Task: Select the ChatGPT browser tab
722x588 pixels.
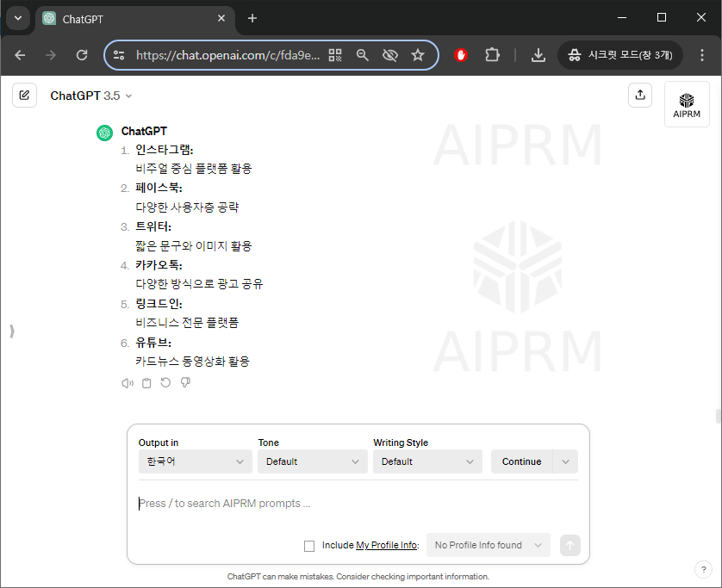Action: tap(134, 19)
